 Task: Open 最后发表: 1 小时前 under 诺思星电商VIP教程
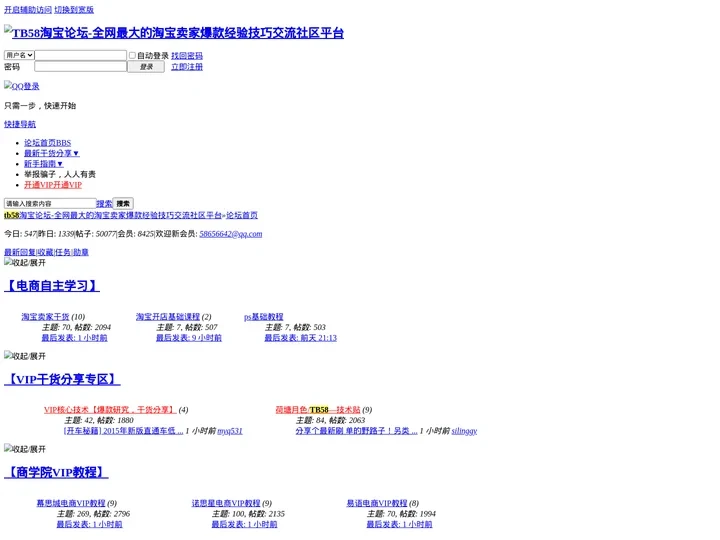pos(244,524)
